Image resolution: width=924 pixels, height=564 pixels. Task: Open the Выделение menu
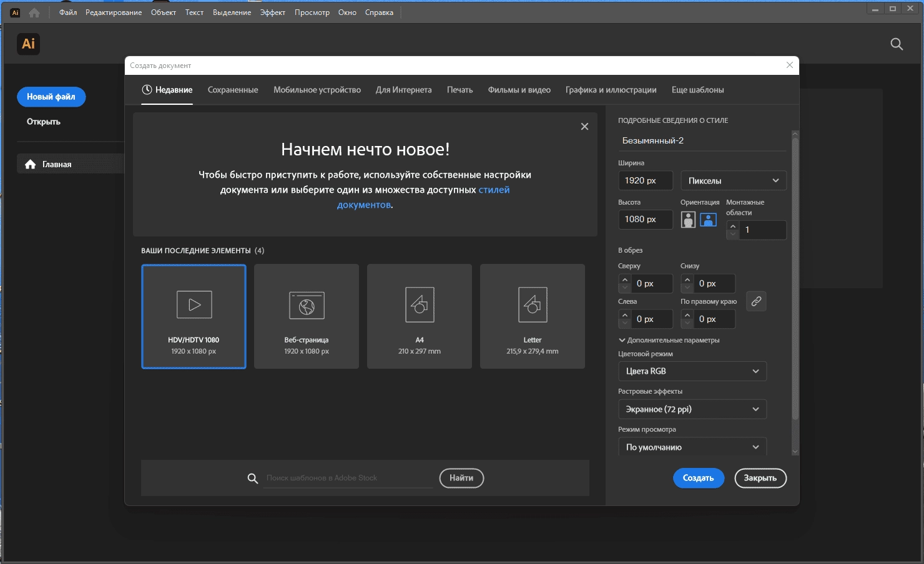[232, 12]
